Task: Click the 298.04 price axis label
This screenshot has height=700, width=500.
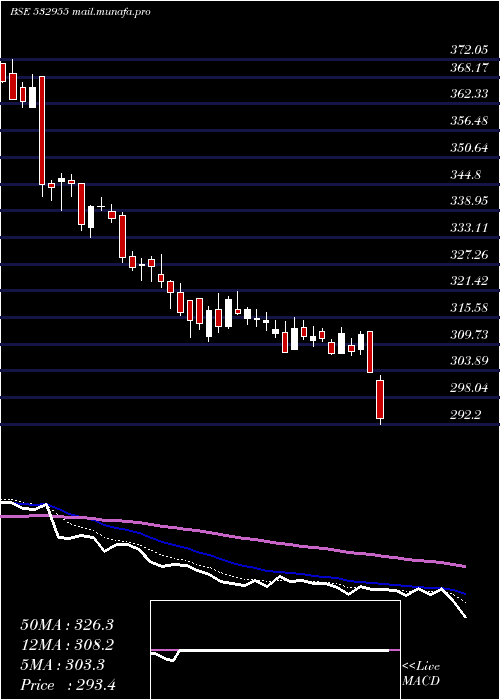Action: coord(469,388)
